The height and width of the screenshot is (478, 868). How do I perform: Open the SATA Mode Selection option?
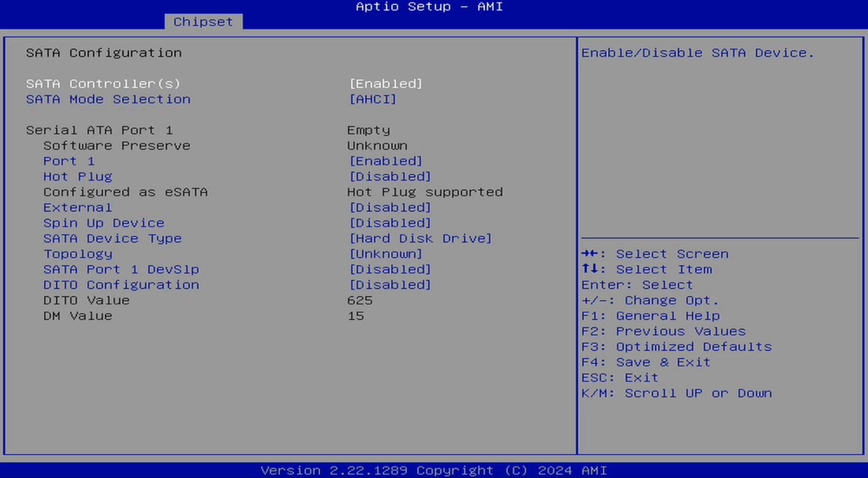click(x=108, y=99)
